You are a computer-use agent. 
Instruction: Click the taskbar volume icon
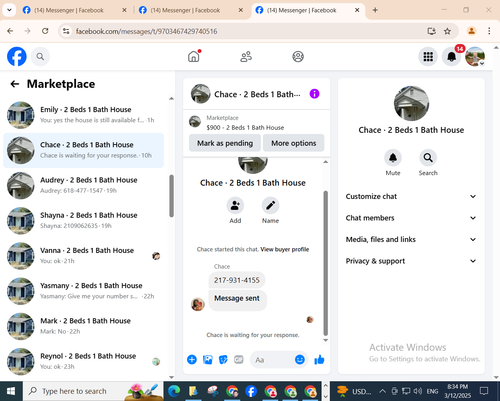tap(417, 391)
